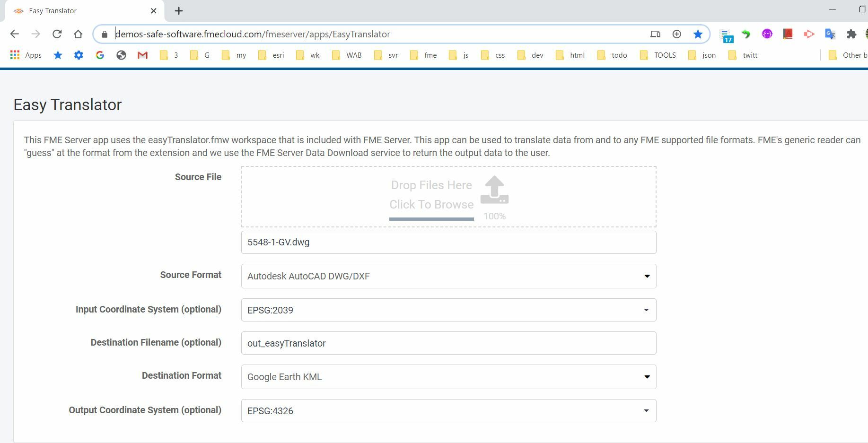Open the fme bookmarks folder
This screenshot has height=443, width=868.
(424, 55)
